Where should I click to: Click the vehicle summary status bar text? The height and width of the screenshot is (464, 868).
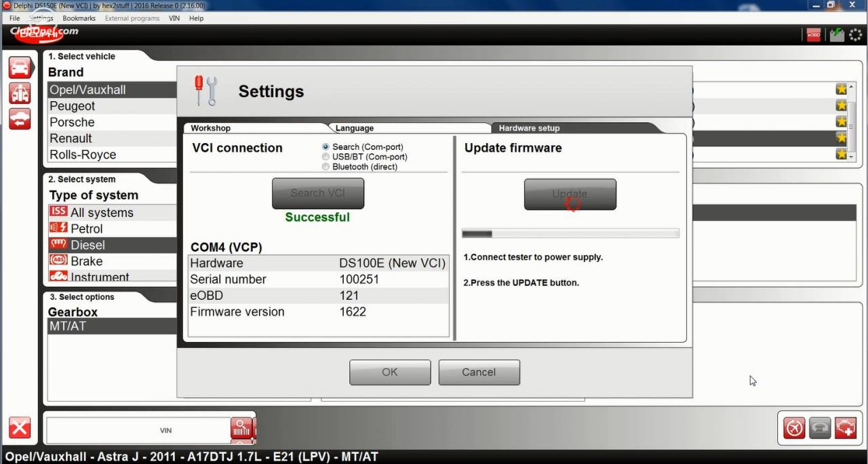(191, 457)
